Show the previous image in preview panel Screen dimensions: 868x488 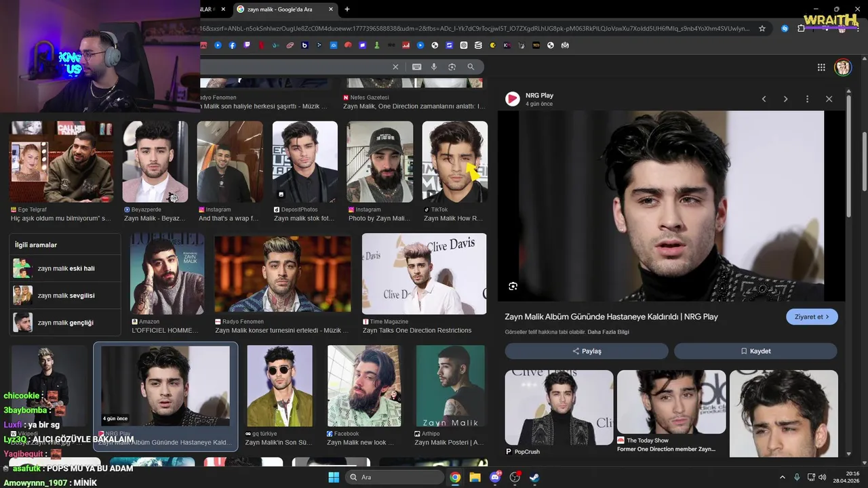[764, 99]
